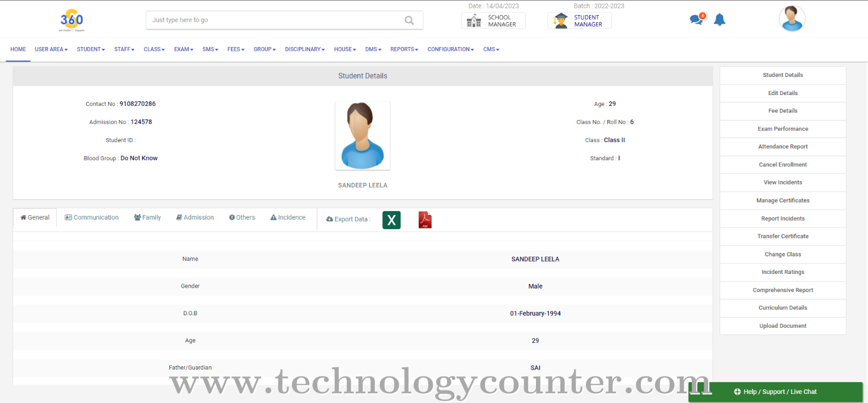Open Incident Ratings
Image resolution: width=868 pixels, height=403 pixels.
click(x=783, y=272)
